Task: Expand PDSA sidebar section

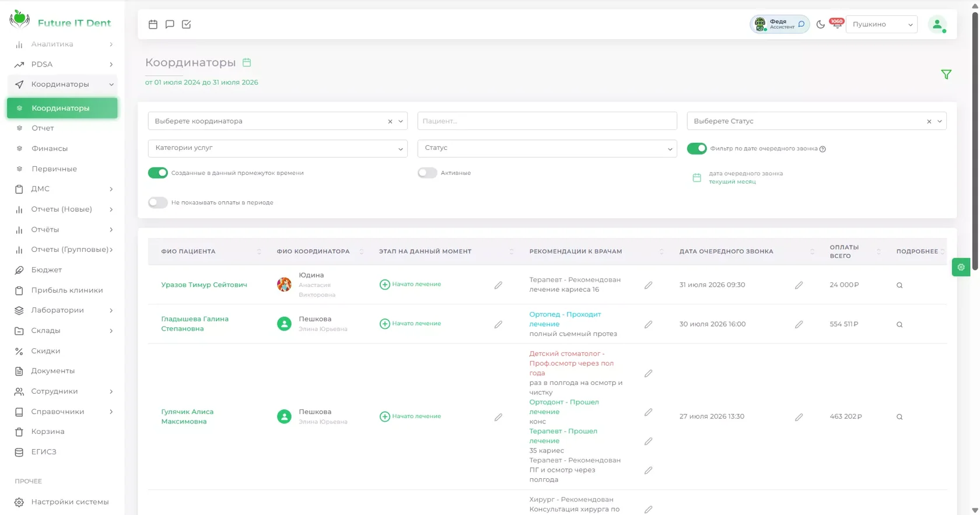Action: point(62,64)
